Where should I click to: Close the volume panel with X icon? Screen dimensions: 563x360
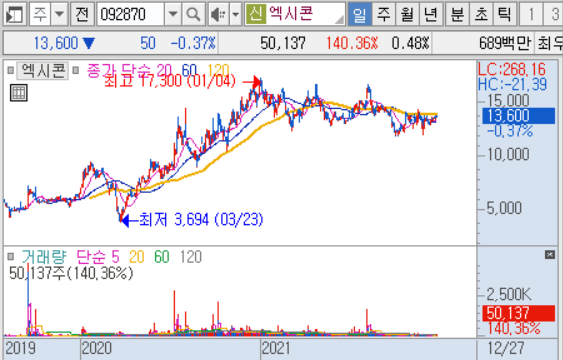550,254
